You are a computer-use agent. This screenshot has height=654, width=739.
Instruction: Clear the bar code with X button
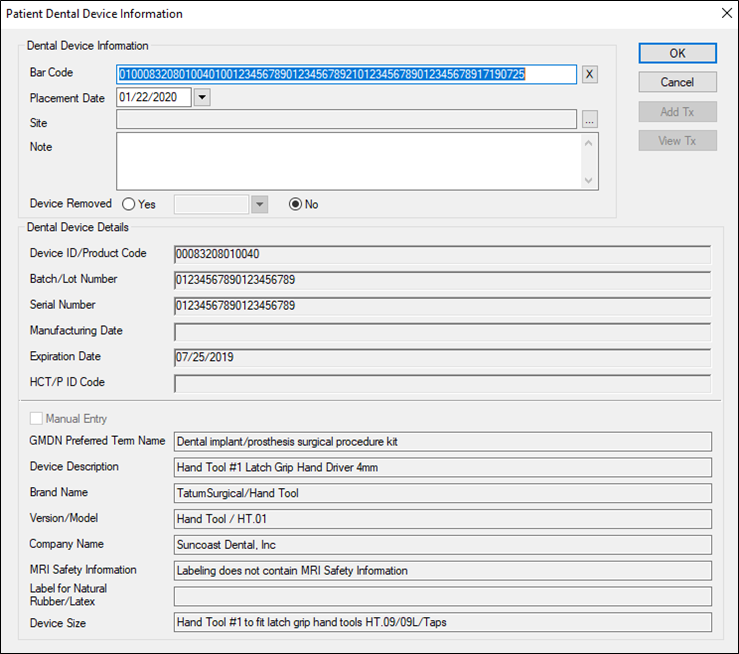click(590, 74)
